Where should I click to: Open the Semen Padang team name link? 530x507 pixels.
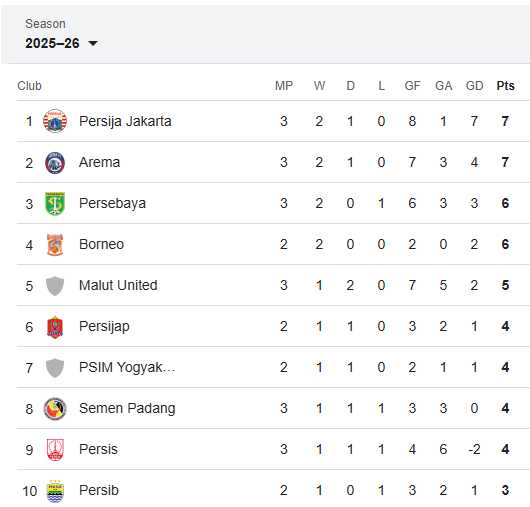(127, 408)
